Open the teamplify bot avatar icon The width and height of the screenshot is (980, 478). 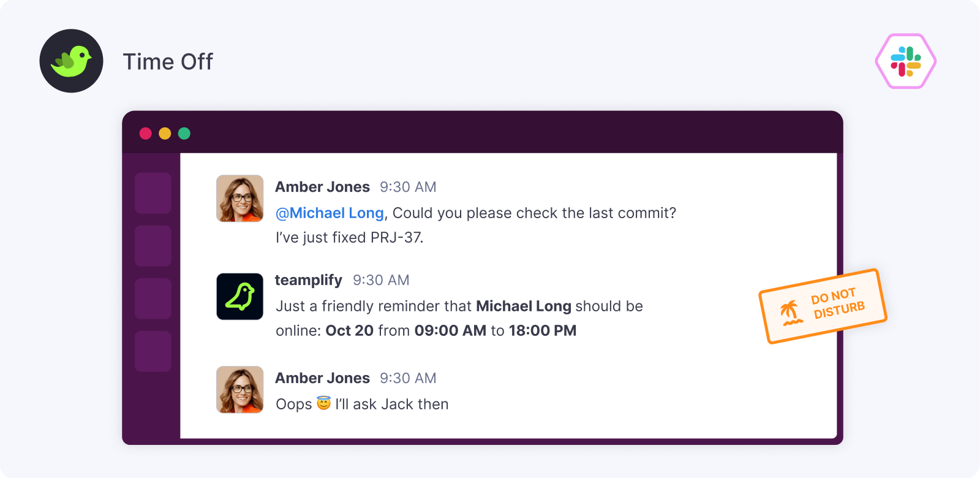[239, 297]
